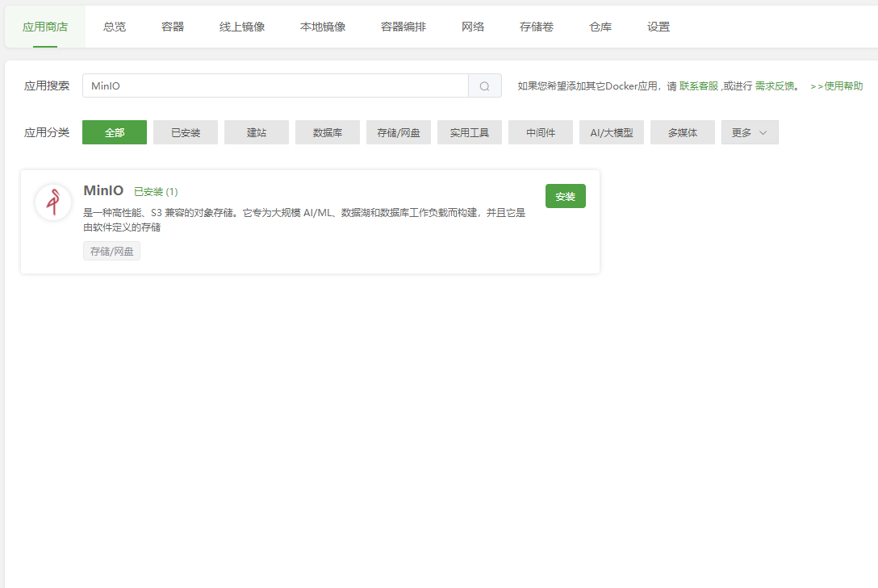The image size is (878, 588).
Task: Open the 存储卷 tab
Action: click(537, 27)
